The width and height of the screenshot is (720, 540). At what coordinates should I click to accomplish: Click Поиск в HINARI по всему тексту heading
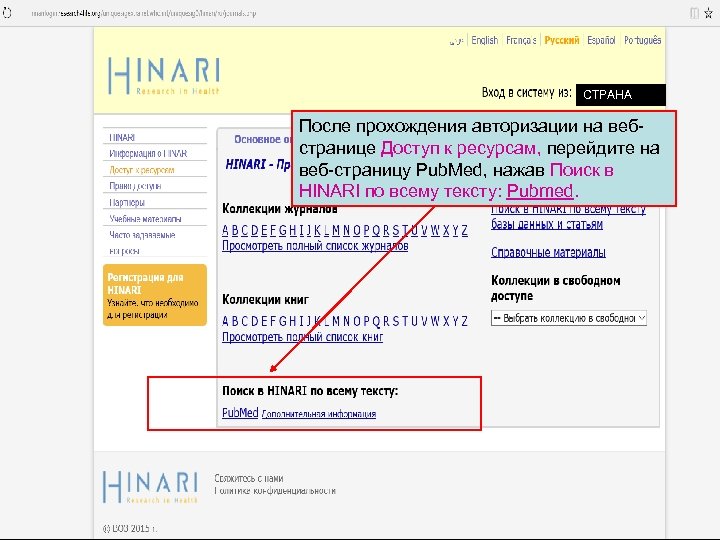pos(310,391)
